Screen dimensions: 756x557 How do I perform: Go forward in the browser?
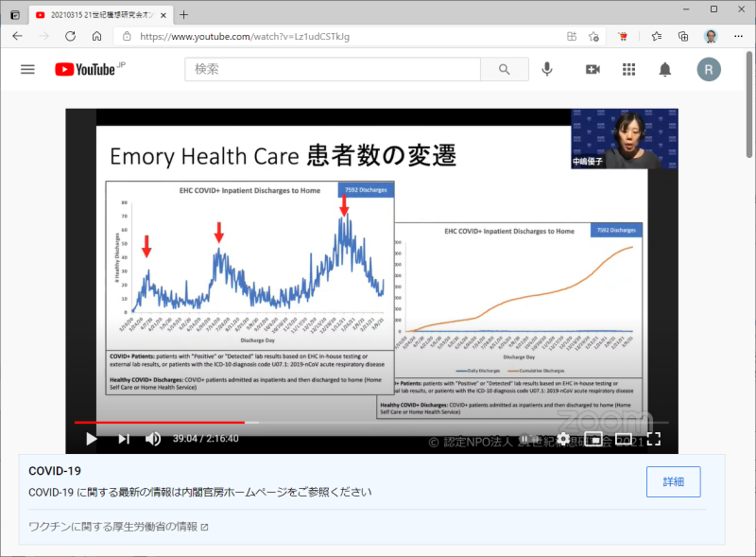[x=43, y=36]
